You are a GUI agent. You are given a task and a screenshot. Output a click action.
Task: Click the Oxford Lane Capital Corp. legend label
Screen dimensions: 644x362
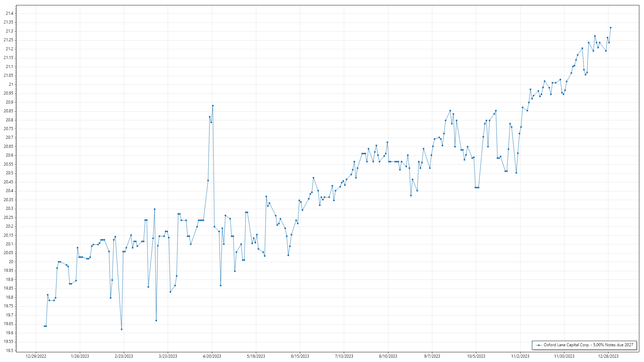tap(588, 345)
